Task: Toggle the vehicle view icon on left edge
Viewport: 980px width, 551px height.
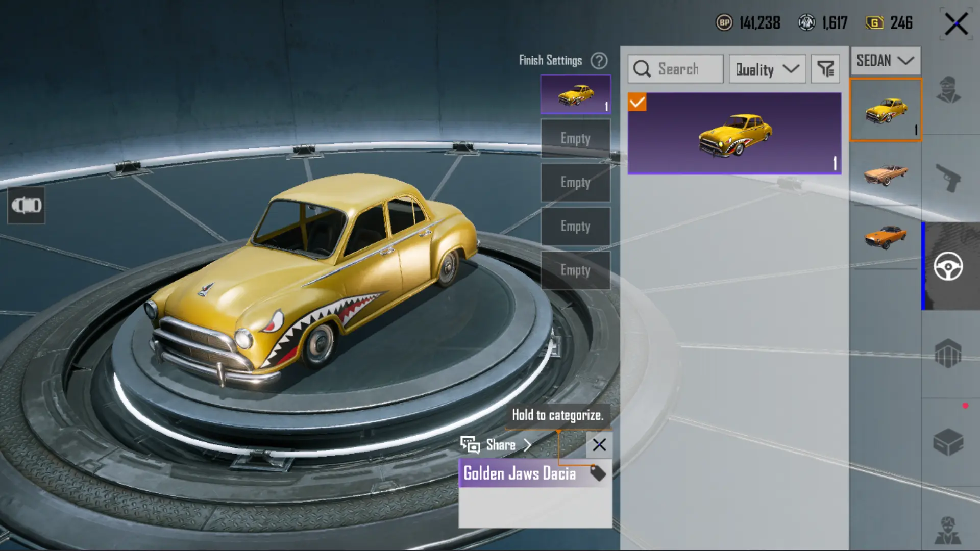Action: coord(26,206)
